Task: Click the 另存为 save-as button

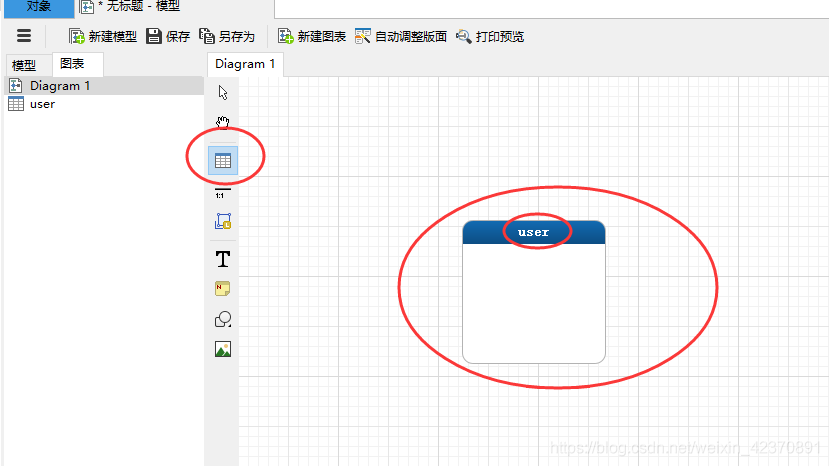Action: (227, 36)
